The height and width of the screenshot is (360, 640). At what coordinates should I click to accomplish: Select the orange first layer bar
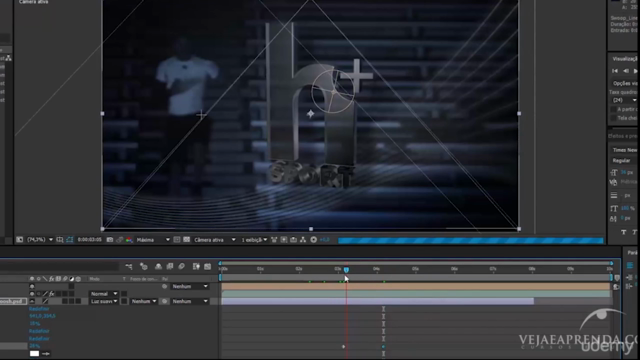(416, 287)
